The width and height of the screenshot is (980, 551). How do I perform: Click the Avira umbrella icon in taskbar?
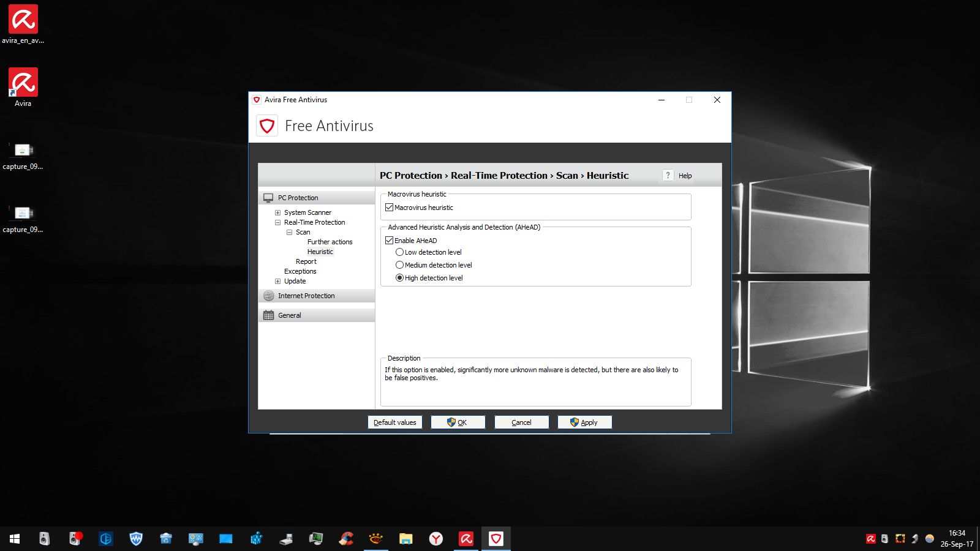(x=466, y=539)
